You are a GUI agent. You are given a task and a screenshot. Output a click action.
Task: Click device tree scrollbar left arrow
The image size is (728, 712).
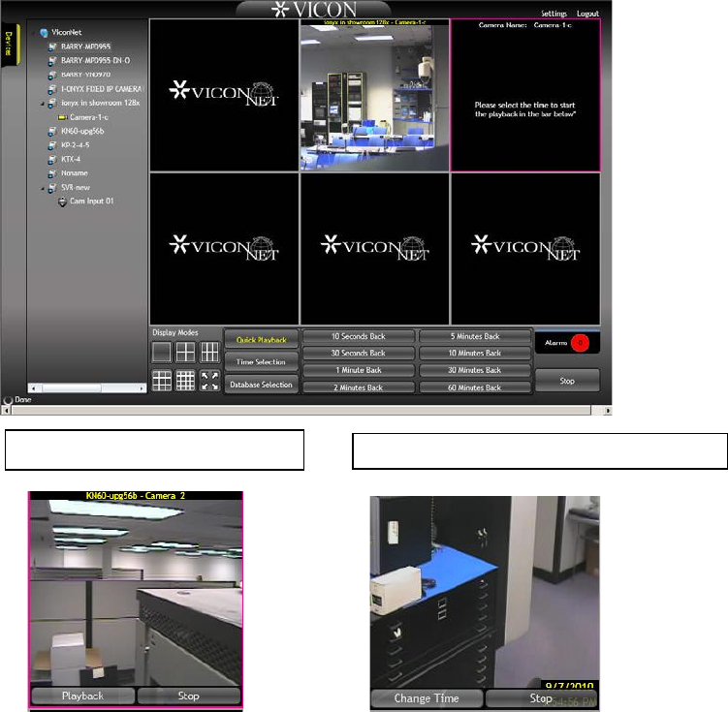(x=33, y=388)
